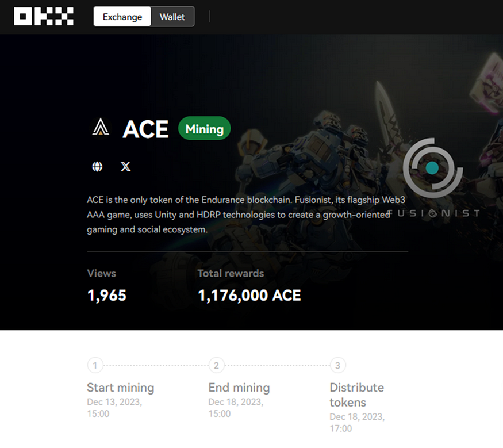Image resolution: width=503 pixels, height=448 pixels.
Task: Click the Dec 18, 2023 17:00 distribution date
Action: click(357, 422)
